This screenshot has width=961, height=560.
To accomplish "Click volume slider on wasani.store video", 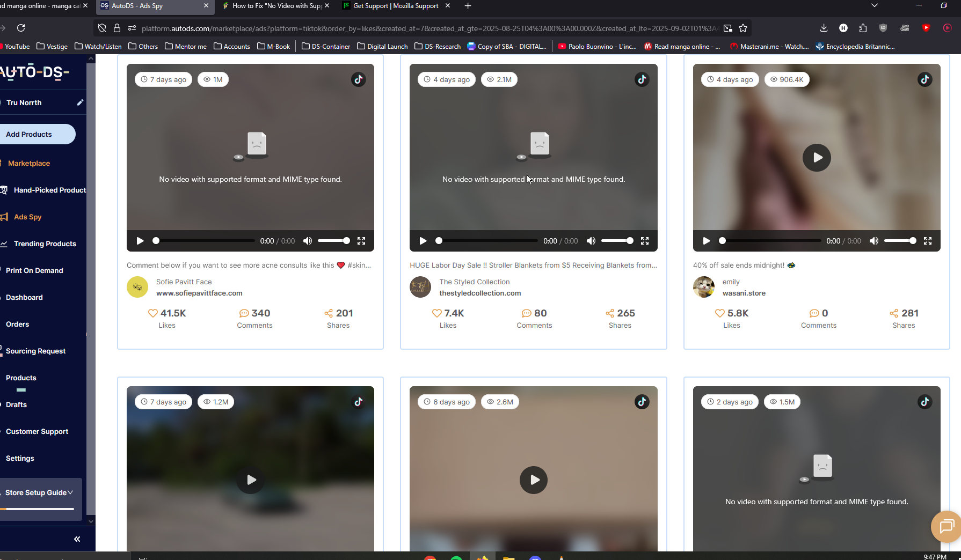I will coord(900,241).
